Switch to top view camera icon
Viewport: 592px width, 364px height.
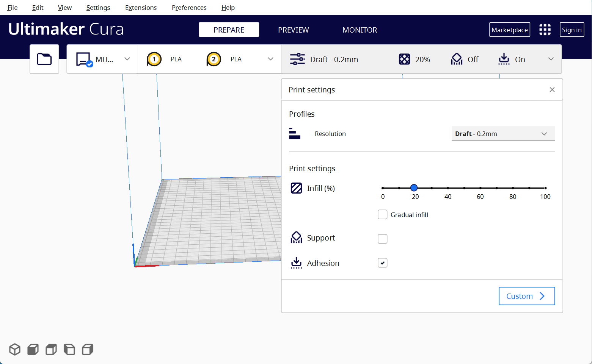[x=51, y=349]
